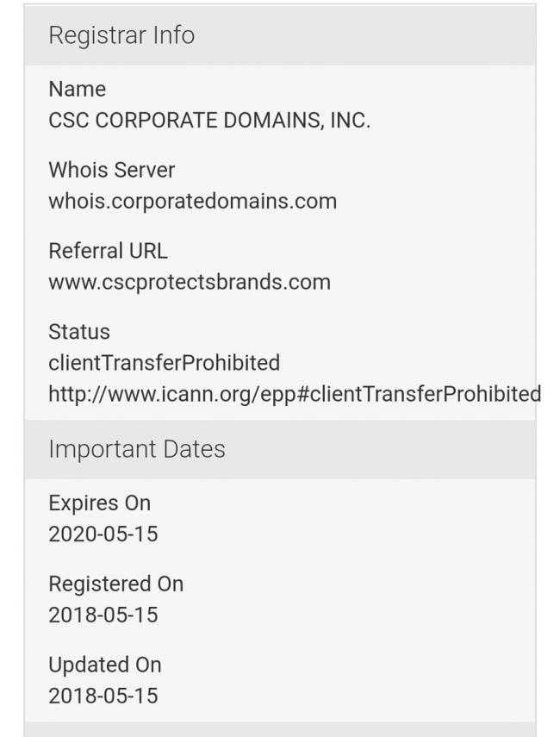Screen dimensions: 560x737
Task: Open whois.corporatedomains.com server address
Action: pyautogui.click(x=192, y=202)
